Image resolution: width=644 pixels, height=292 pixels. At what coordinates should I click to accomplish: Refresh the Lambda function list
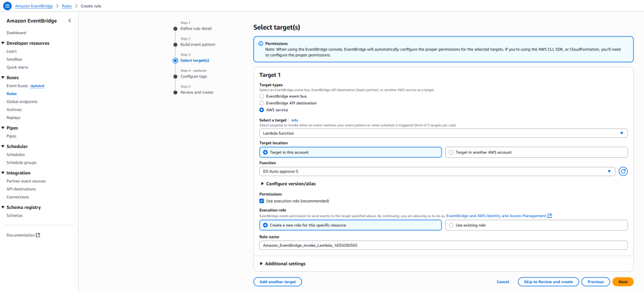pyautogui.click(x=623, y=171)
